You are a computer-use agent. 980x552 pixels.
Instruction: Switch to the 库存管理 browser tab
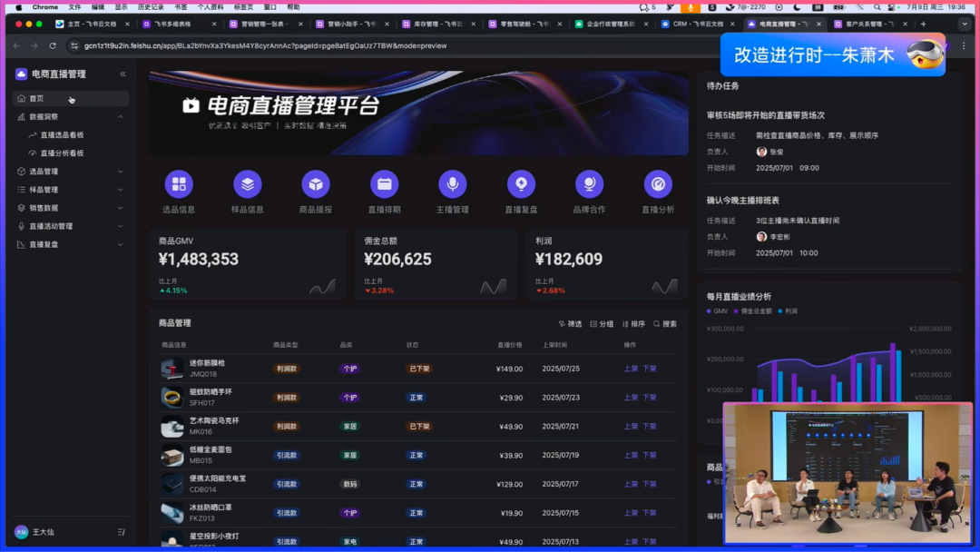pyautogui.click(x=437, y=24)
